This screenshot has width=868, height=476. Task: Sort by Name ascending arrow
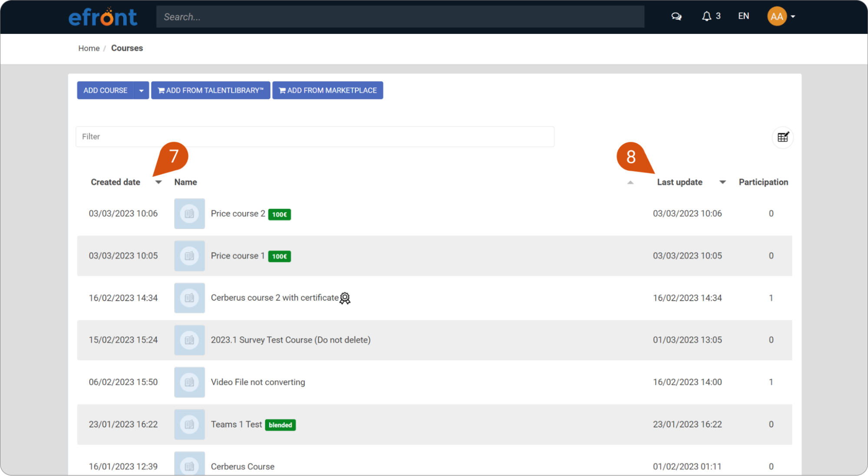click(x=630, y=182)
